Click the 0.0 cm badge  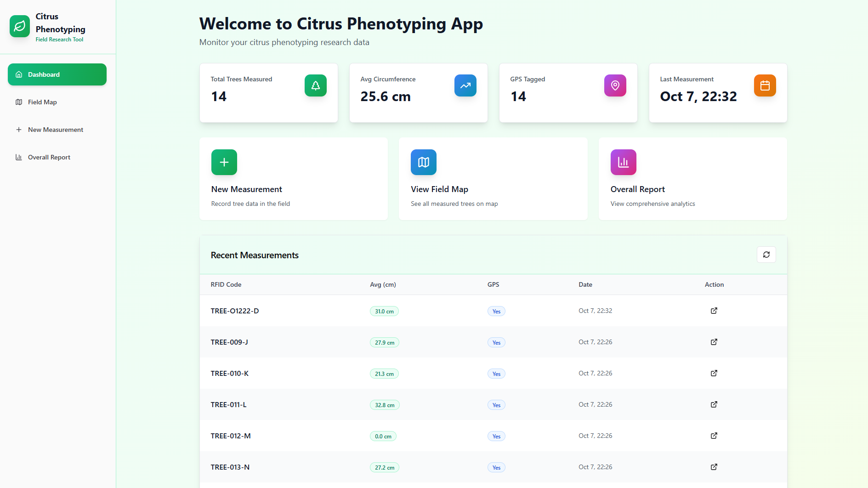coord(383,436)
